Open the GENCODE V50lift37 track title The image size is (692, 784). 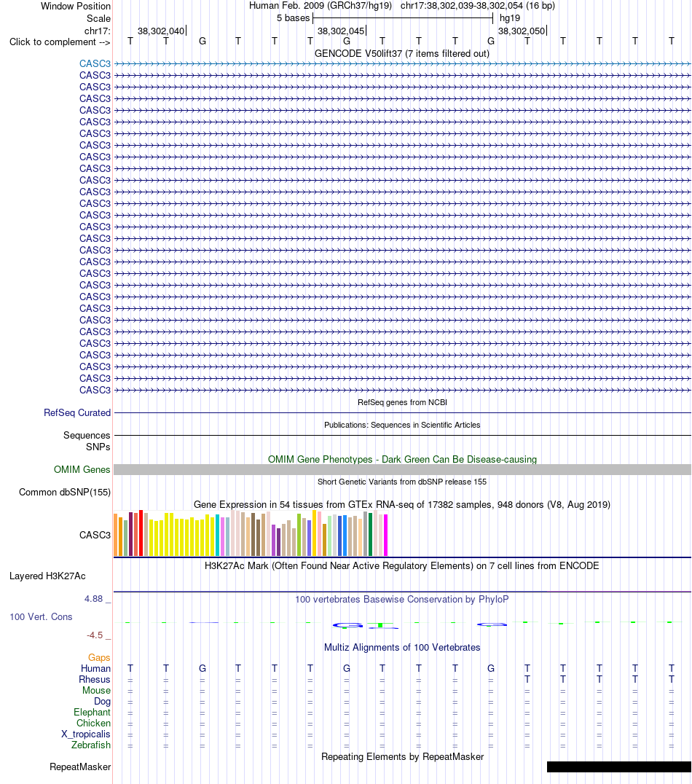[x=402, y=53]
